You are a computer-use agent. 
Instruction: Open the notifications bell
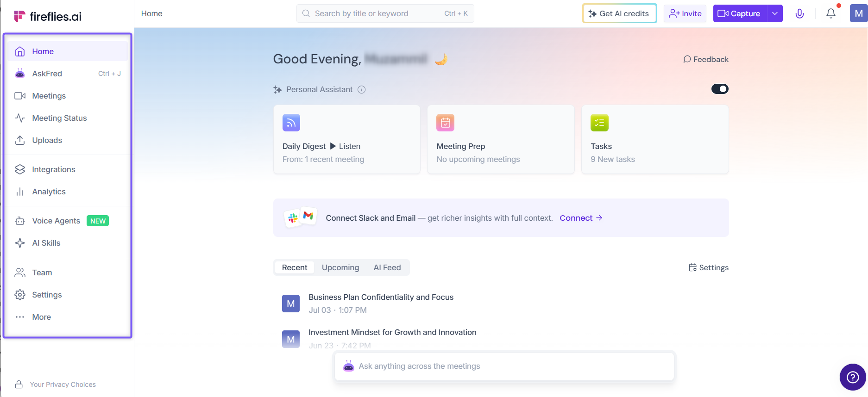831,13
